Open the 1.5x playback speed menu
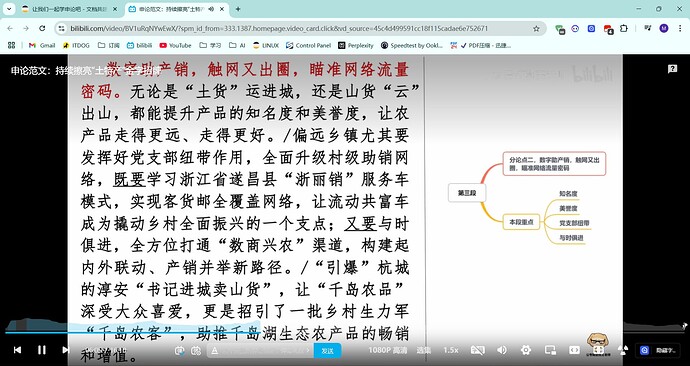The height and width of the screenshot is (366, 690). coord(451,350)
